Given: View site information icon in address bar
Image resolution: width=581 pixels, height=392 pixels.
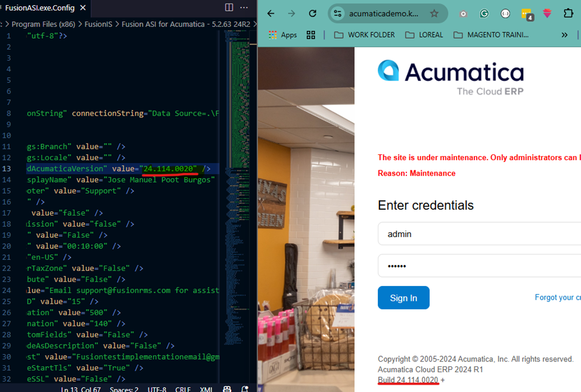Looking at the screenshot, I should coord(337,14).
